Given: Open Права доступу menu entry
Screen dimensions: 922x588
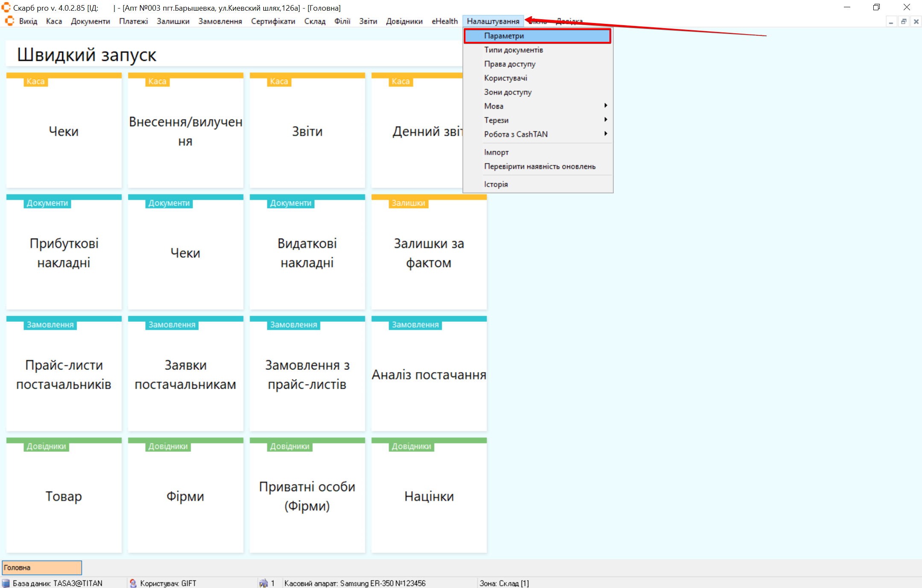Looking at the screenshot, I should pos(509,64).
